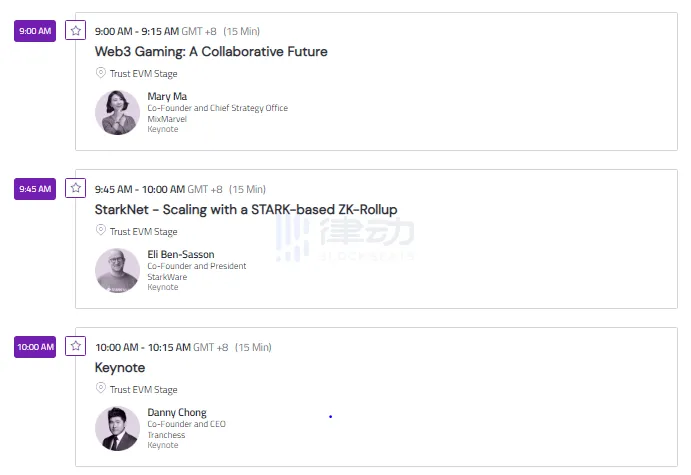Screen dimensions: 691x475
Task: Open the Keynote session title
Action: [x=120, y=368]
